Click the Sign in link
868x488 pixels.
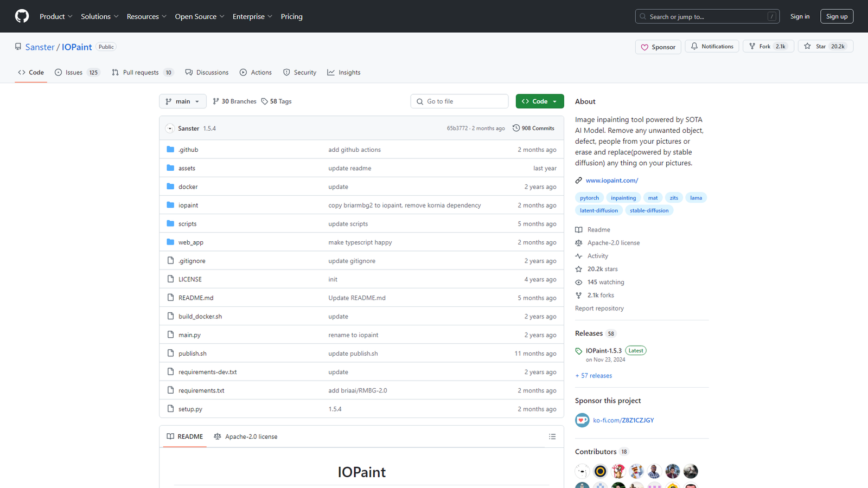click(800, 16)
